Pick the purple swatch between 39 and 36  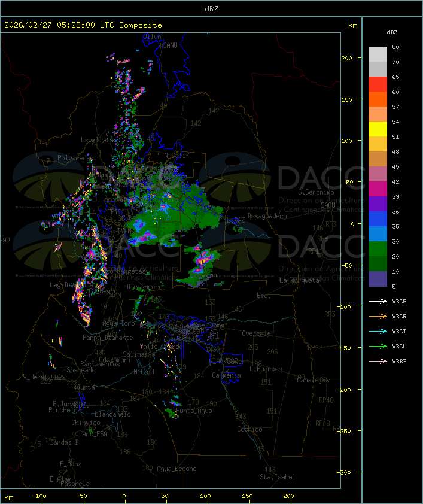tap(378, 204)
